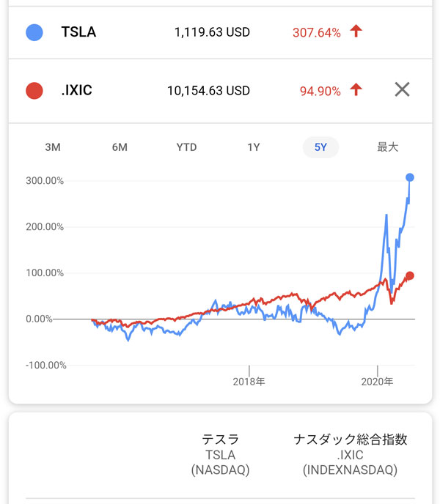Screen dimensions: 440x504
Task: Open the TSLA ticker row
Action: 78,32
